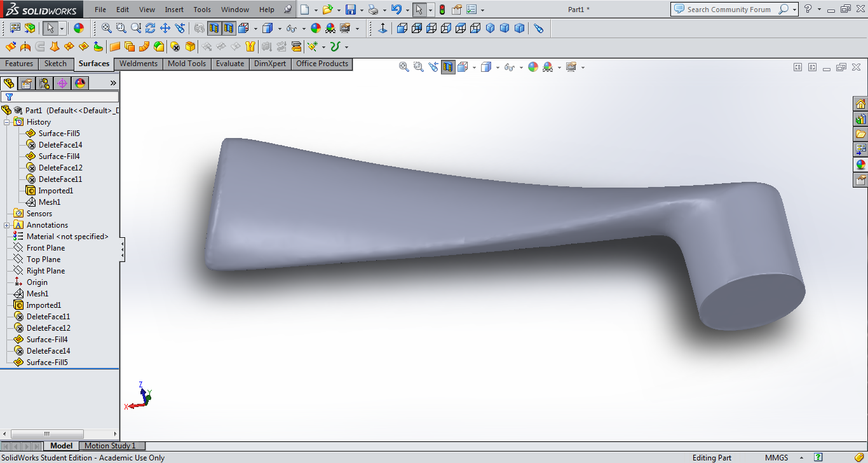Click the Rebuild traffic light icon
Image resolution: width=868 pixels, height=463 pixels.
[442, 10]
